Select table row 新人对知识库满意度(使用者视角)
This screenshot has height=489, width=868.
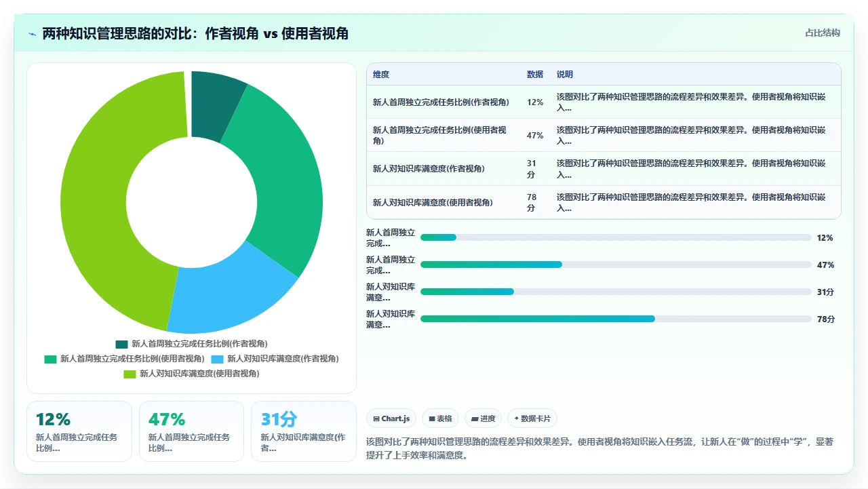coord(604,202)
